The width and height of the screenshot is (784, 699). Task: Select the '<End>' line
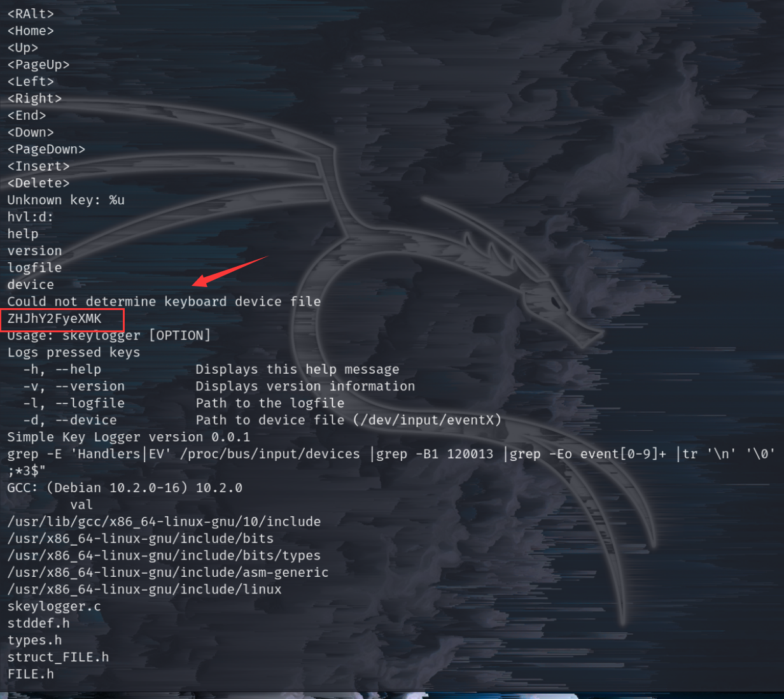click(27, 115)
